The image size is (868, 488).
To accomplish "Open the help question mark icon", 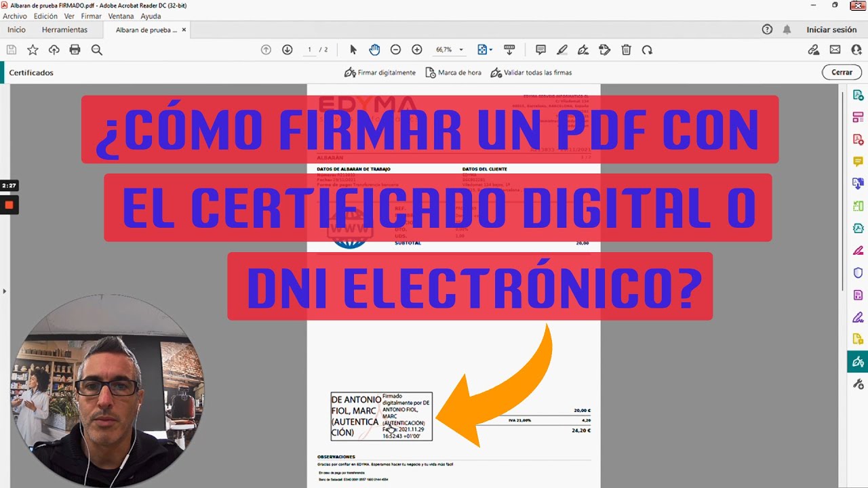I will [767, 29].
